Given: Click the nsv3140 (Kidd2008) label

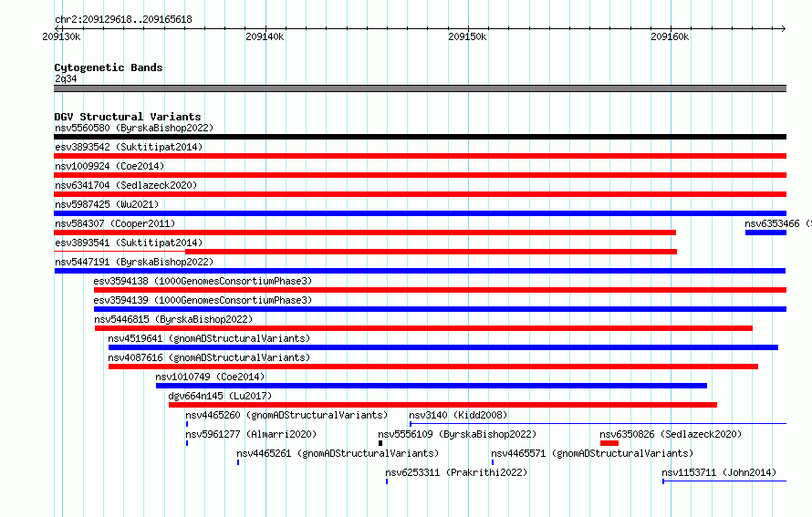Looking at the screenshot, I should click(458, 415).
